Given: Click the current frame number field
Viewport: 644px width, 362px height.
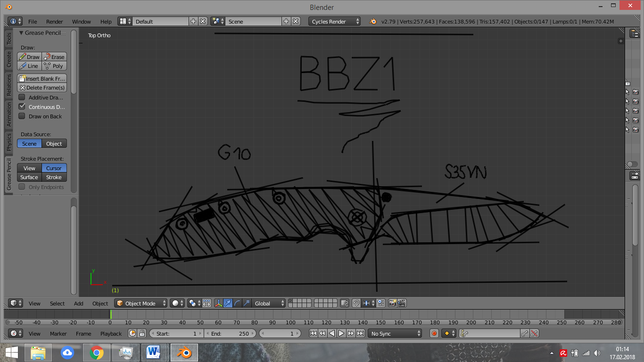Looking at the screenshot, I should pyautogui.click(x=280, y=334).
